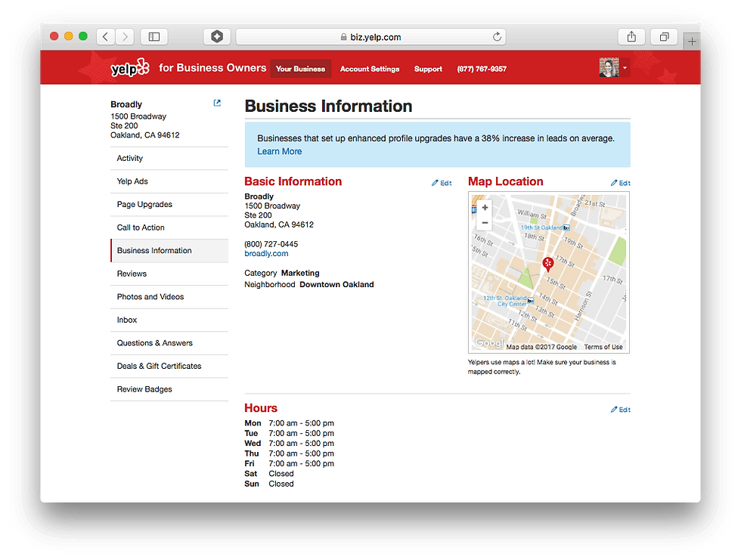Open the map's Terms of Use link
This screenshot has height=560, width=741.
(603, 347)
